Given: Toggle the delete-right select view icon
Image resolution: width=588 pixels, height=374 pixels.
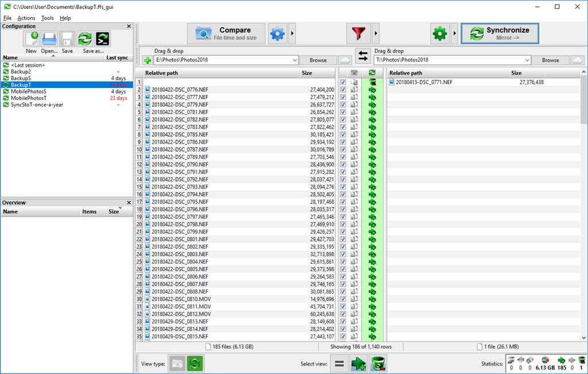Looking at the screenshot, I should (378, 364).
